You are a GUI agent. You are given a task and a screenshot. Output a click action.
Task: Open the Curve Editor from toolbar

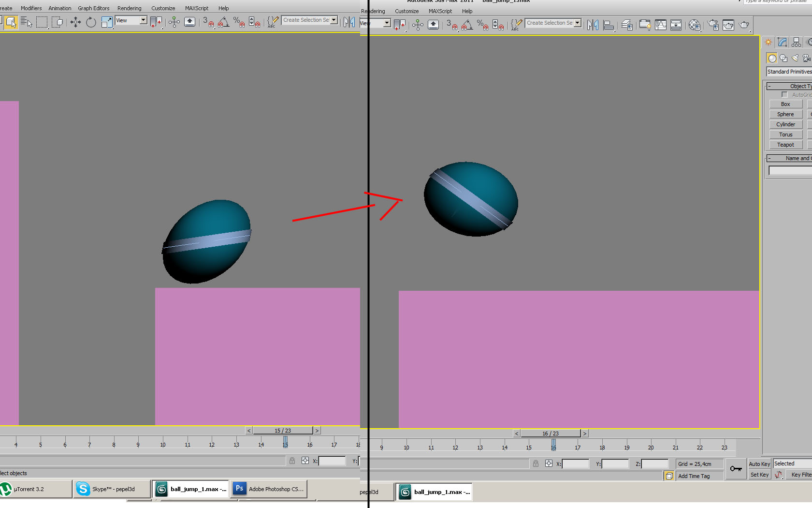point(660,25)
